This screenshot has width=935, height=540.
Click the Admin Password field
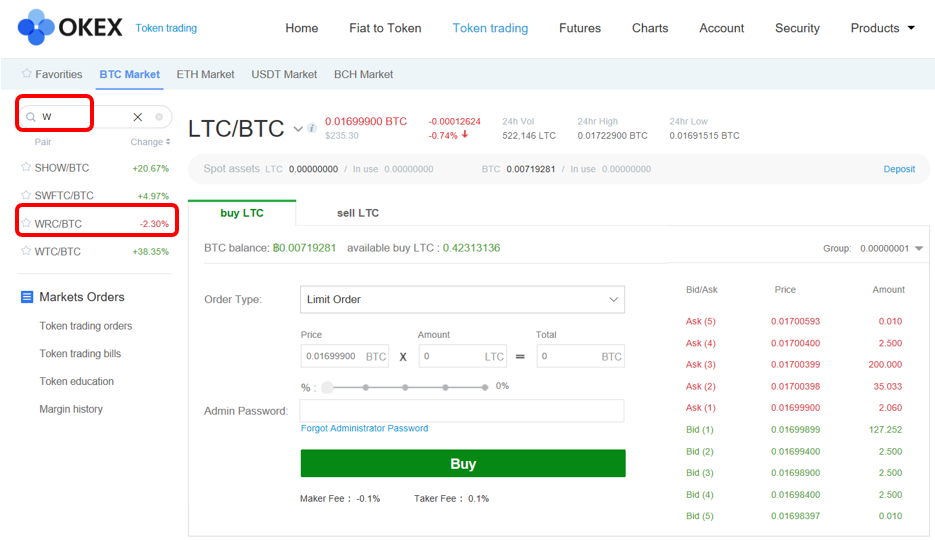coord(462,411)
